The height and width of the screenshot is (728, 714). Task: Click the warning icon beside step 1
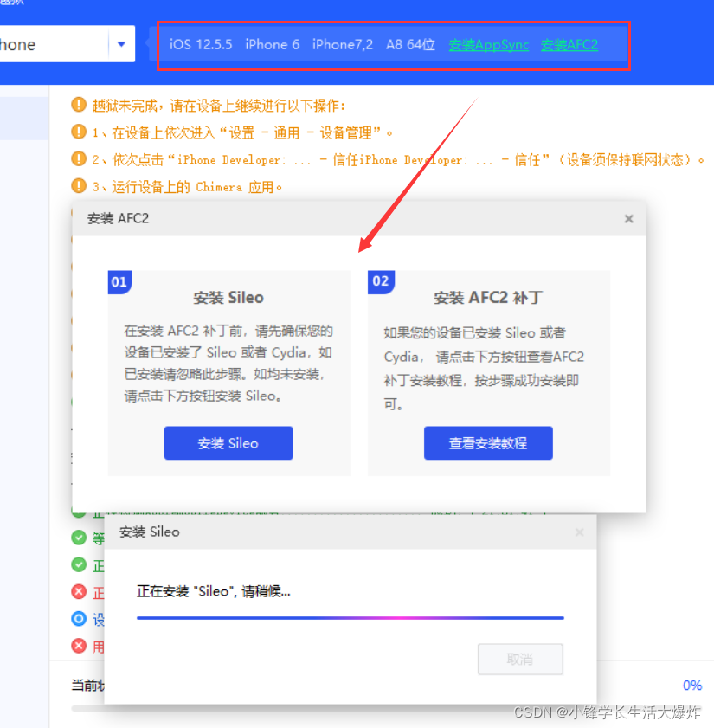[x=79, y=132]
